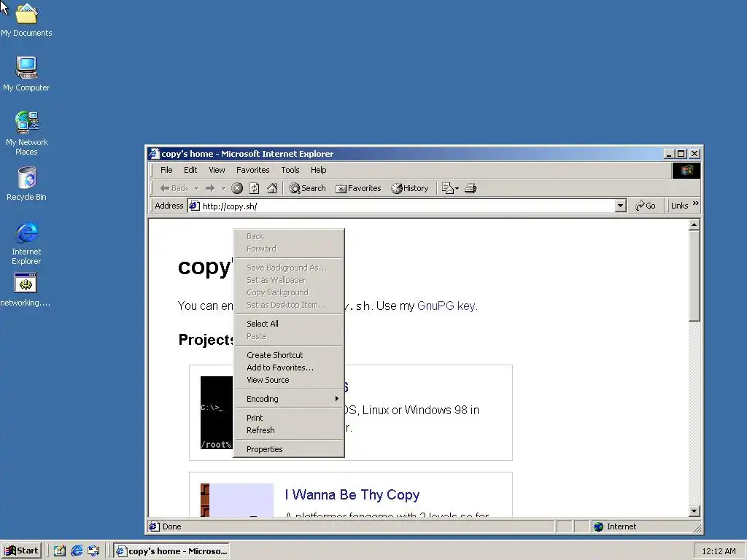Click the Go button next to the address bar
Viewport: 747px width, 560px height.
tap(646, 206)
